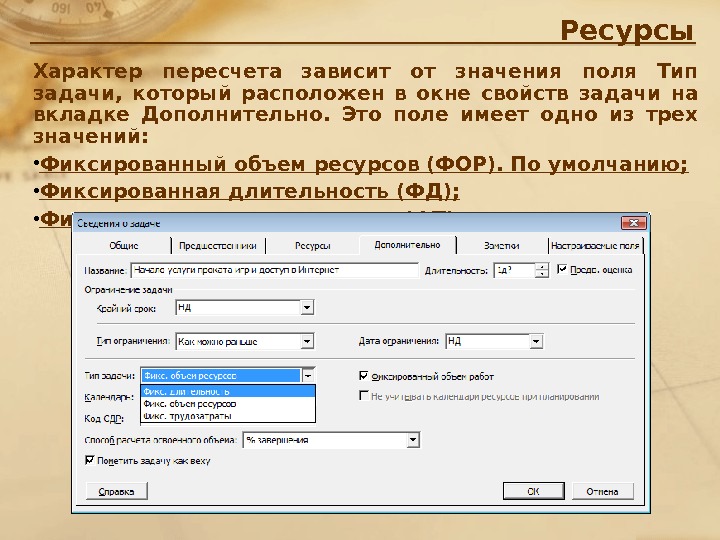Close the Сведения о задаче dialog
This screenshot has width=720, height=540.
[634, 223]
